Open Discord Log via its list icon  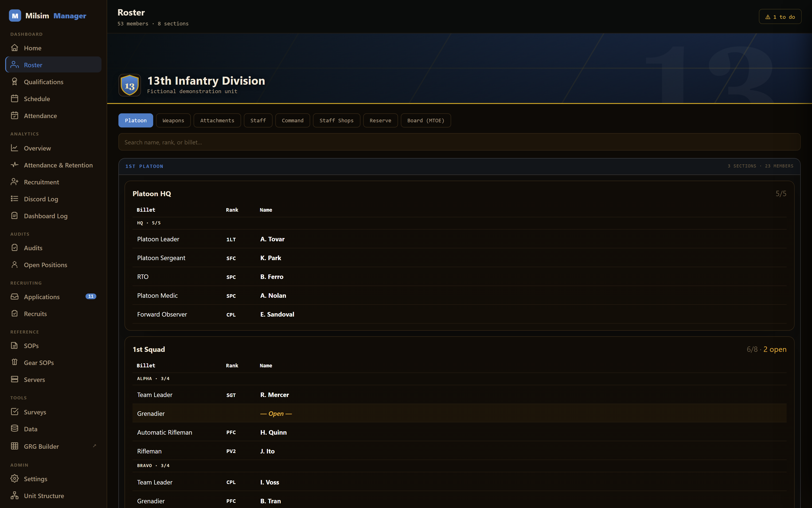(14, 198)
